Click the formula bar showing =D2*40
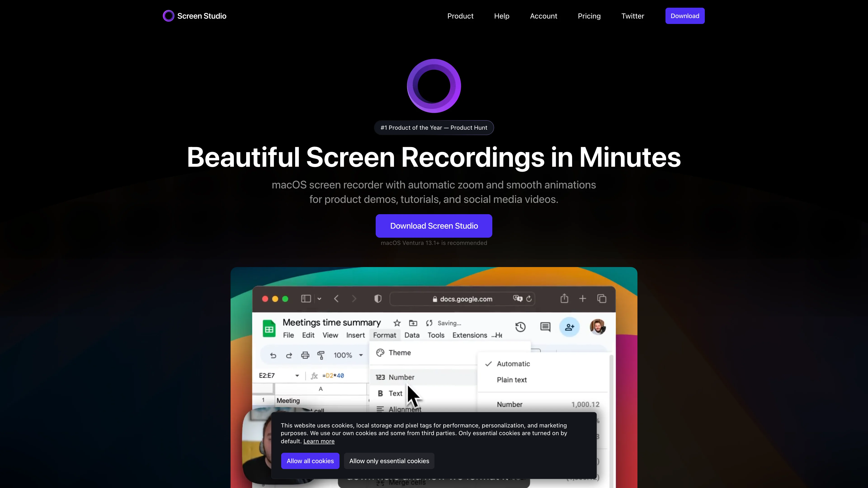The width and height of the screenshot is (868, 488). pos(333,375)
